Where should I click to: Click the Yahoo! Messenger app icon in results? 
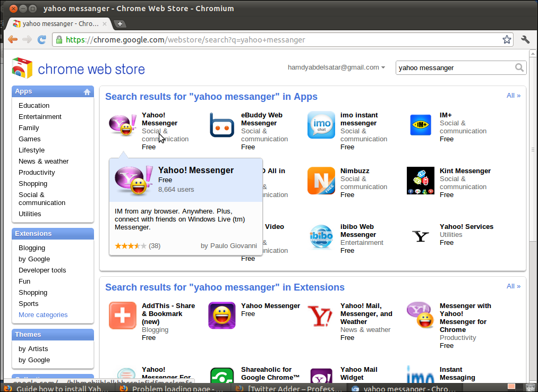pyautogui.click(x=123, y=125)
